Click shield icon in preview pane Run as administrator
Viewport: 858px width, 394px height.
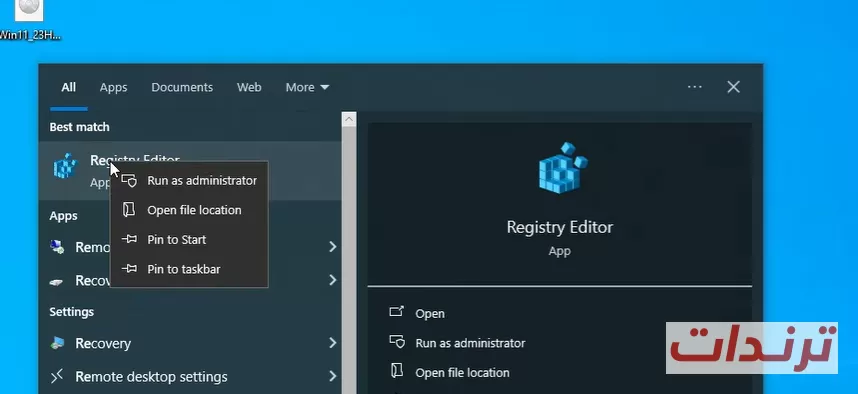tap(397, 342)
